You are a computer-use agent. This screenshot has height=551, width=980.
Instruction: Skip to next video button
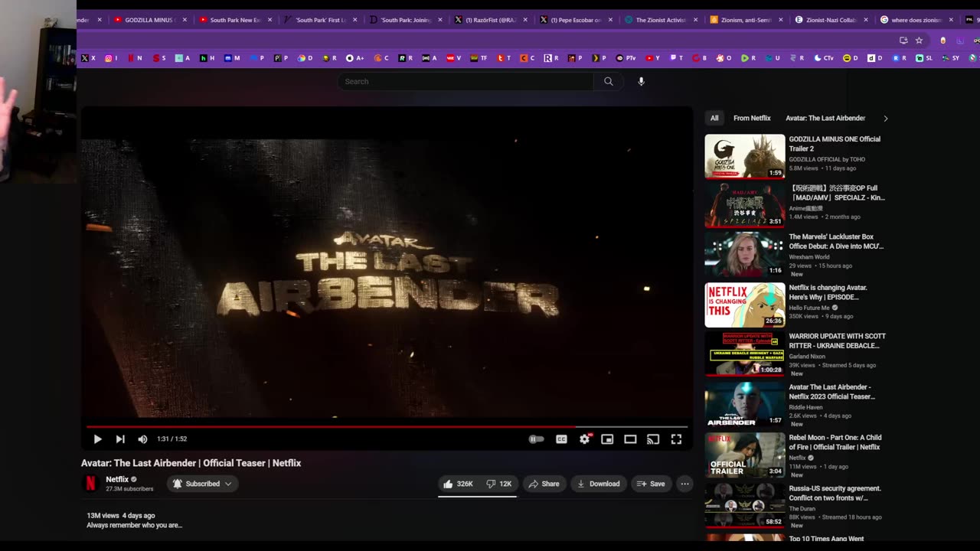point(120,439)
